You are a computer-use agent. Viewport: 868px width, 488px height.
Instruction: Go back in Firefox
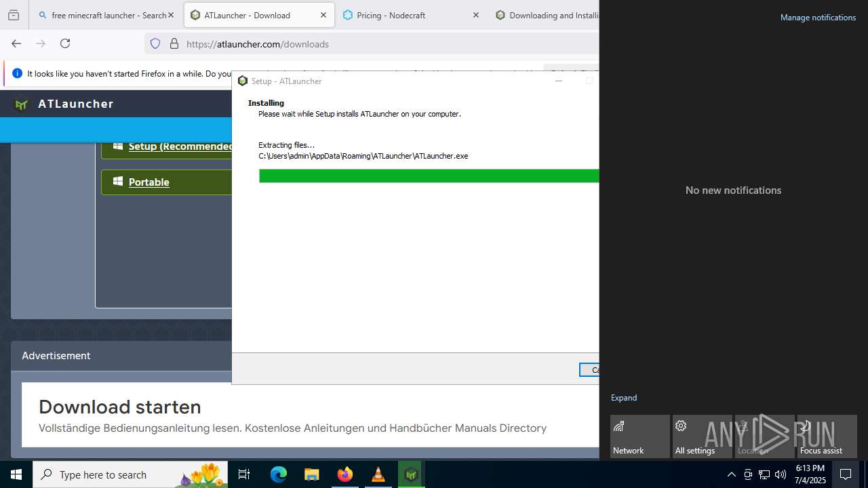click(x=16, y=43)
